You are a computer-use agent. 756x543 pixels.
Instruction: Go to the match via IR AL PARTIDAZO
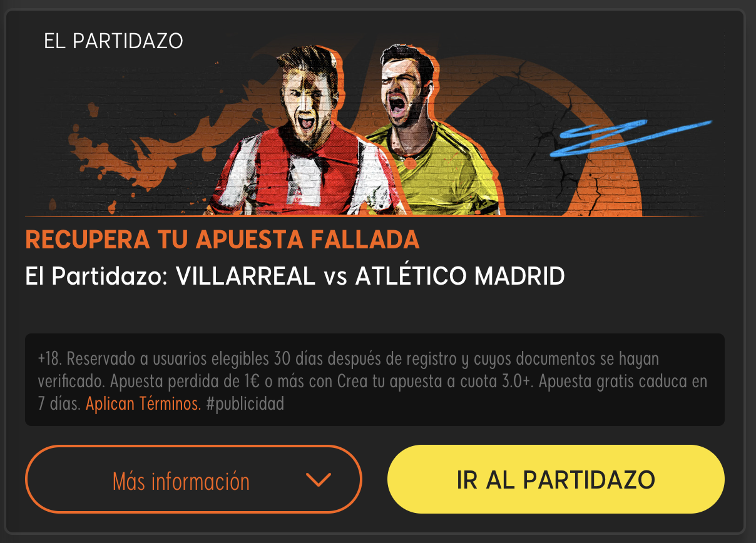556,480
